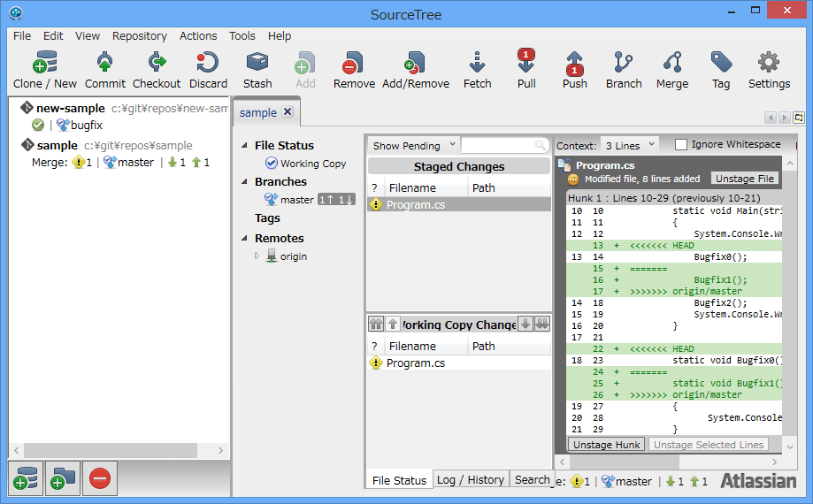813x504 pixels.
Task: Close the sample tab
Action: tap(288, 112)
